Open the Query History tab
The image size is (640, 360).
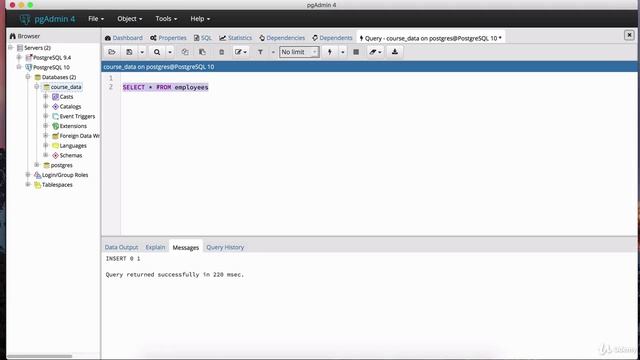point(225,247)
